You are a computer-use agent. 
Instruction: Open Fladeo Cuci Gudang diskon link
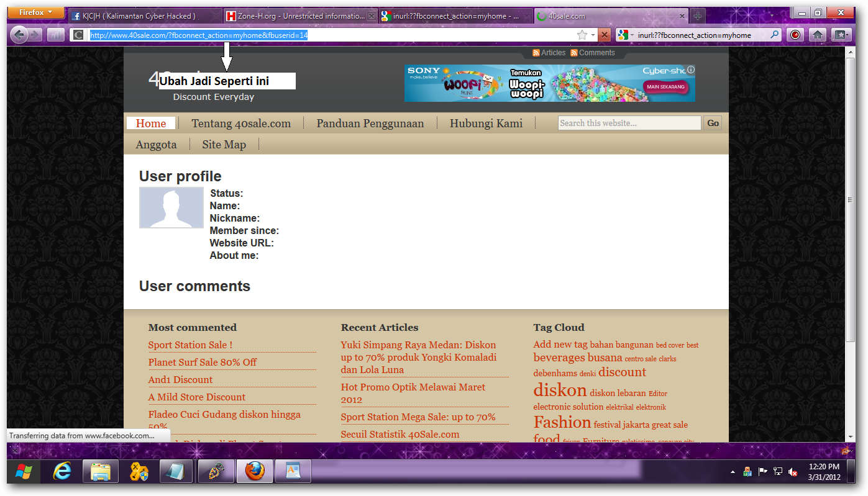[224, 420]
